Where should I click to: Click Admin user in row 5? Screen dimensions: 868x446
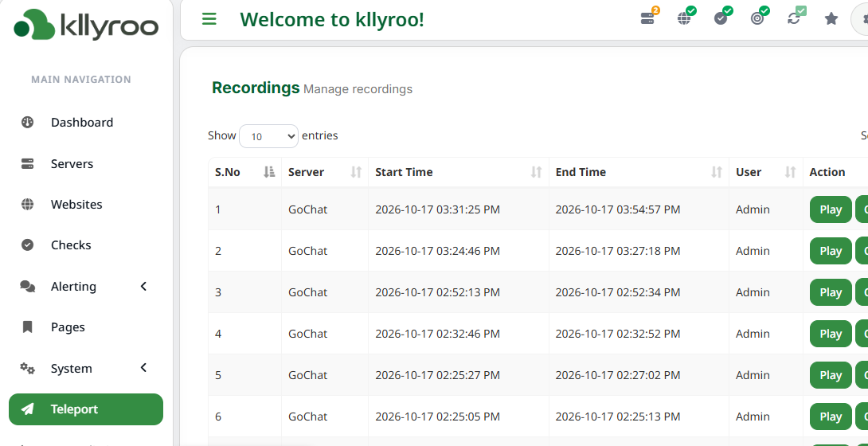753,375
